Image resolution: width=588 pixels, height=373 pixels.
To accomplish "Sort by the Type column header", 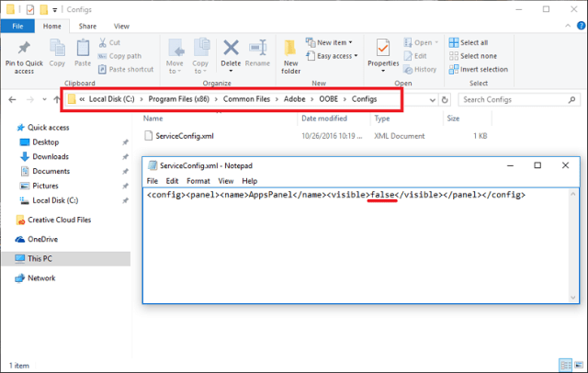I will [382, 119].
